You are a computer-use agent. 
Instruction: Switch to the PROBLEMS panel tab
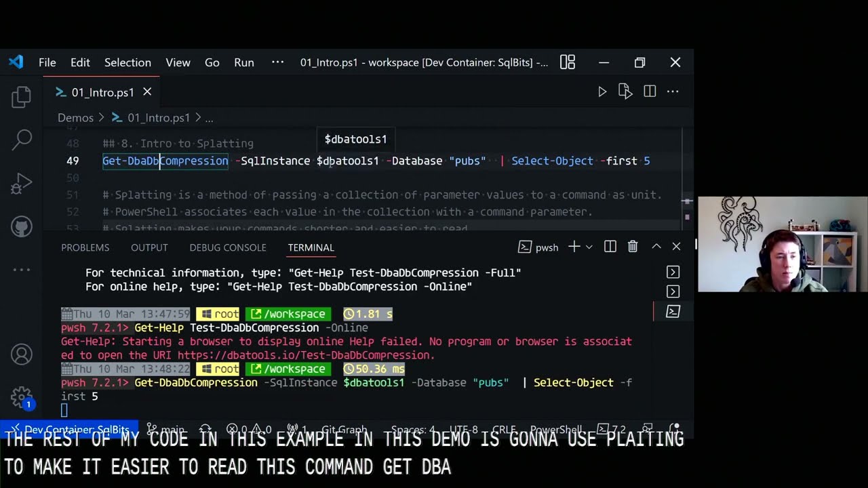click(x=85, y=247)
